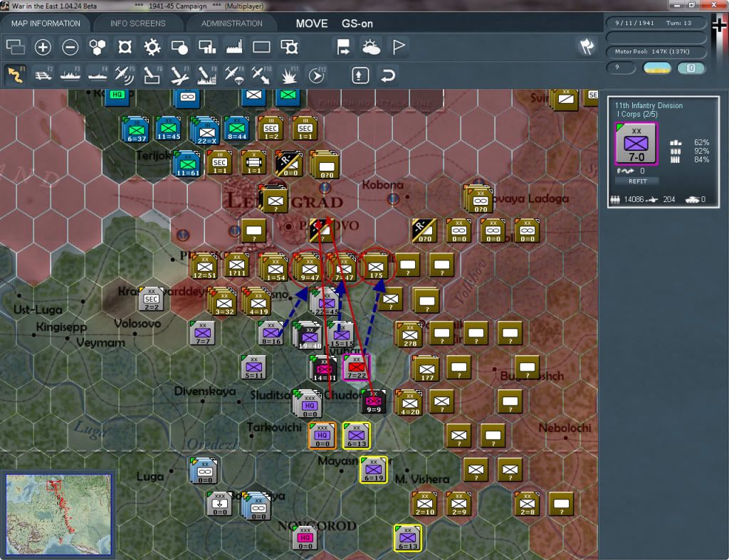This screenshot has width=729, height=560.
Task: Zoom out with the minus icon
Action: pyautogui.click(x=70, y=47)
